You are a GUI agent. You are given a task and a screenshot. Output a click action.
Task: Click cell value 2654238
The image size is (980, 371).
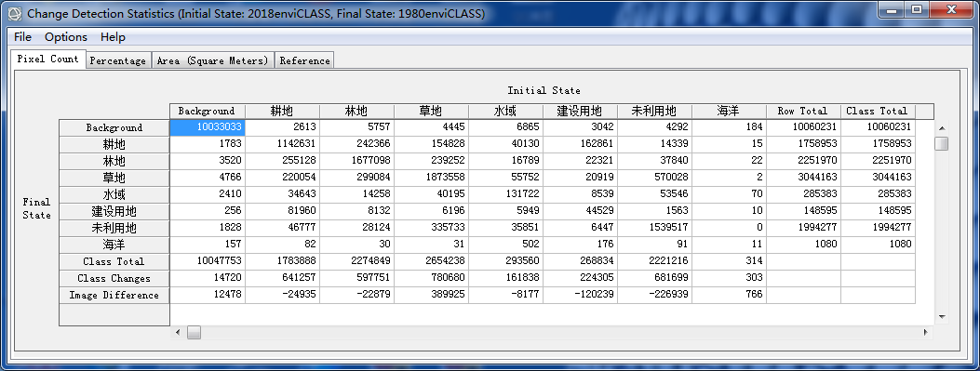click(431, 261)
